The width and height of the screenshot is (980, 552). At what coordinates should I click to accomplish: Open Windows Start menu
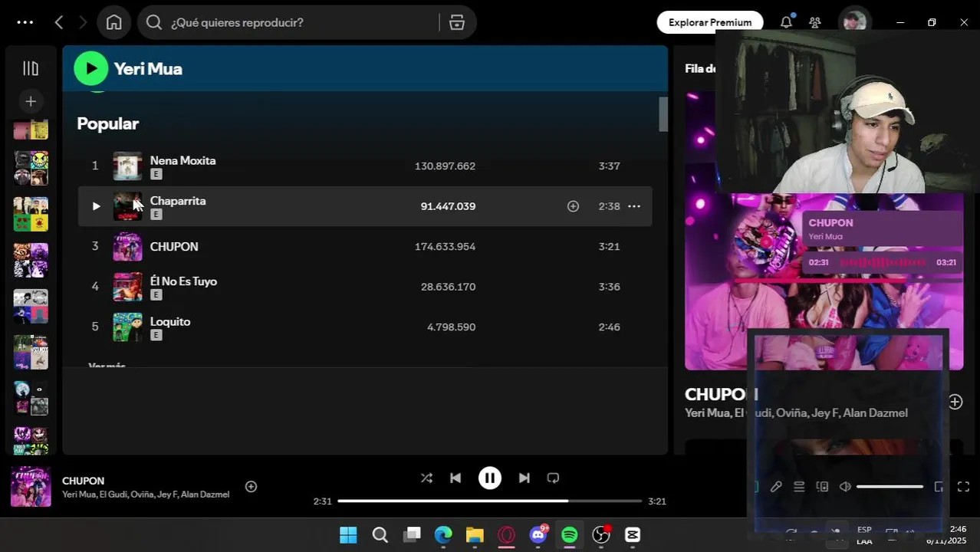click(348, 534)
